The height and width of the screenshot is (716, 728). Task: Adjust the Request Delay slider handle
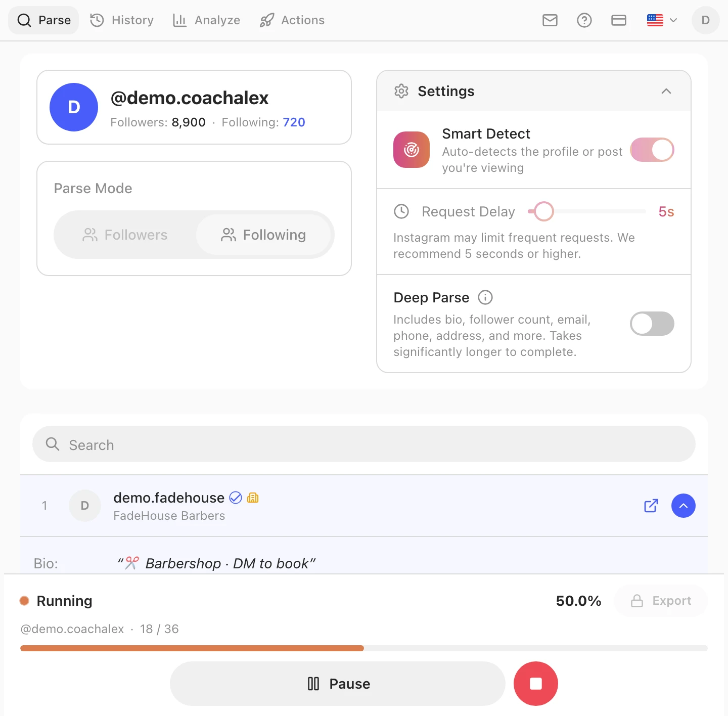[544, 211]
